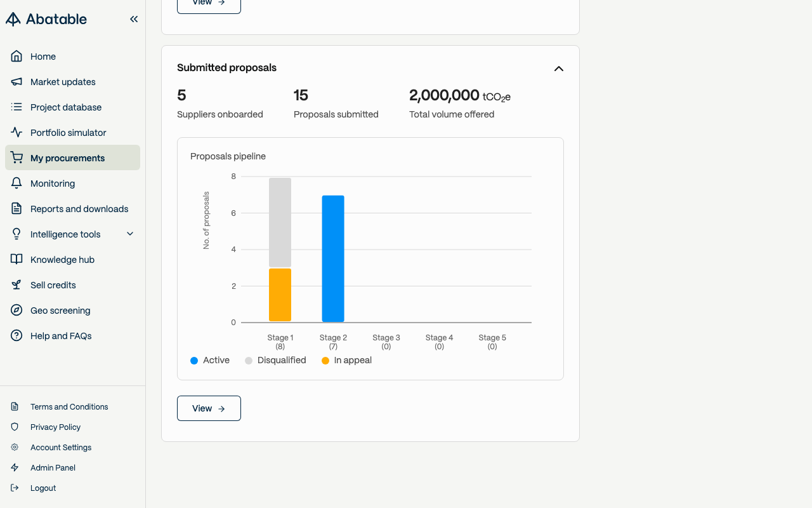Click the Portfolio simulator pulse icon

[x=17, y=133]
